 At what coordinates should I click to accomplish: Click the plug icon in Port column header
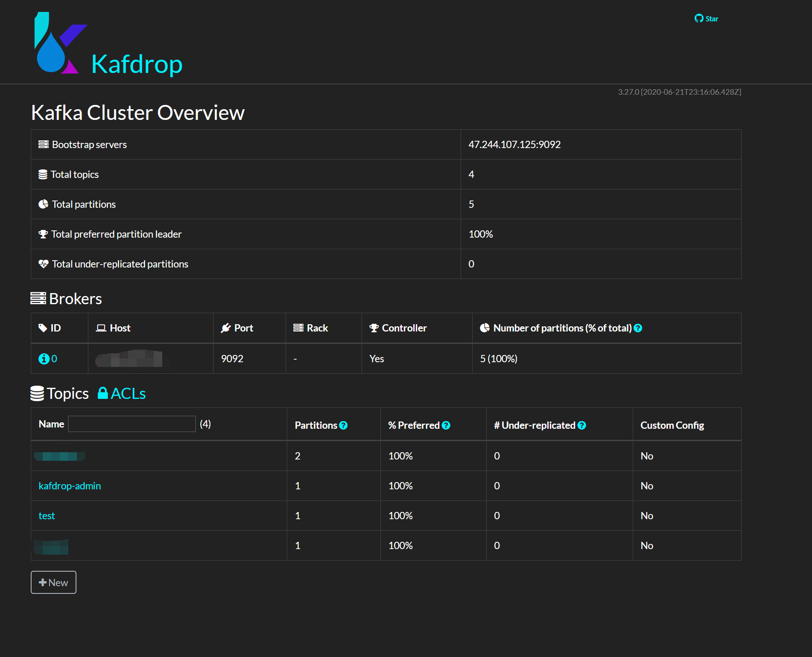(226, 328)
